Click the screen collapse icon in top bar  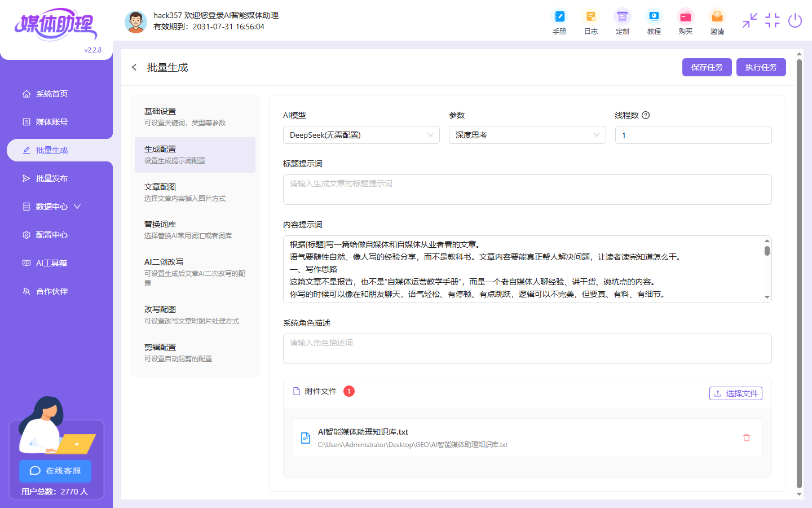click(x=749, y=21)
